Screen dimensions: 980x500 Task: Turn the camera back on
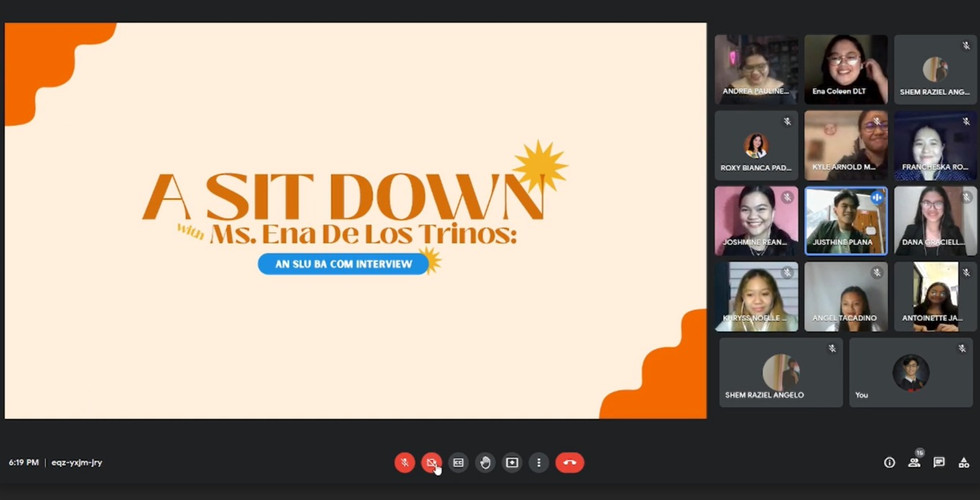coord(431,462)
